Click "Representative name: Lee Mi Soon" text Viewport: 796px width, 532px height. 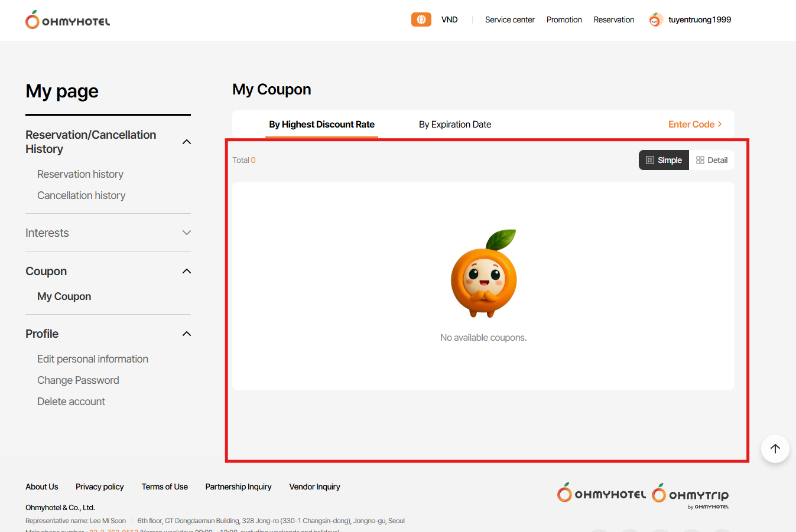click(76, 521)
